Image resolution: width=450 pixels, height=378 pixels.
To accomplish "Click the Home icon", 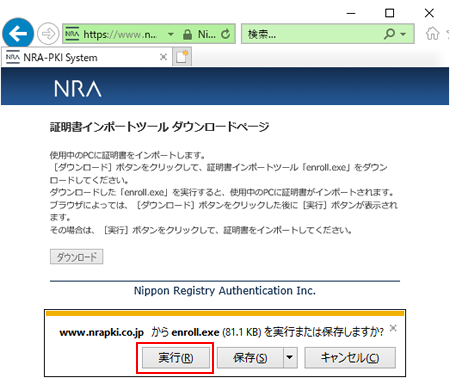I will [432, 34].
